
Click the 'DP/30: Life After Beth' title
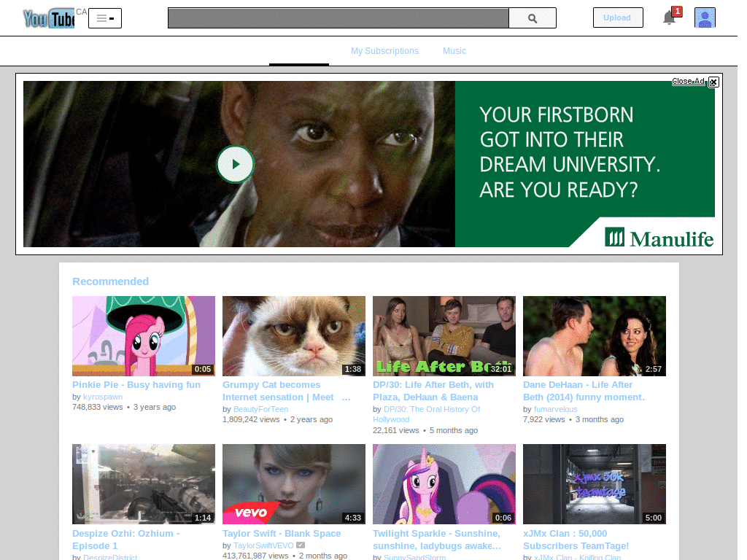pyautogui.click(x=433, y=391)
